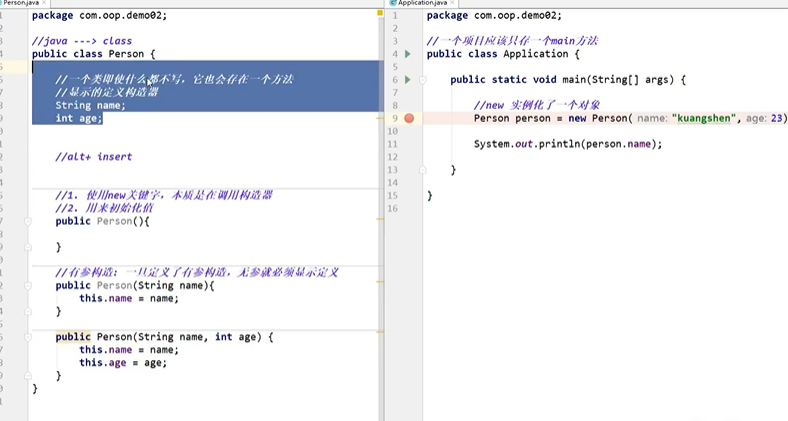Click "this.age = age;" in the constructor

[x=123, y=362]
